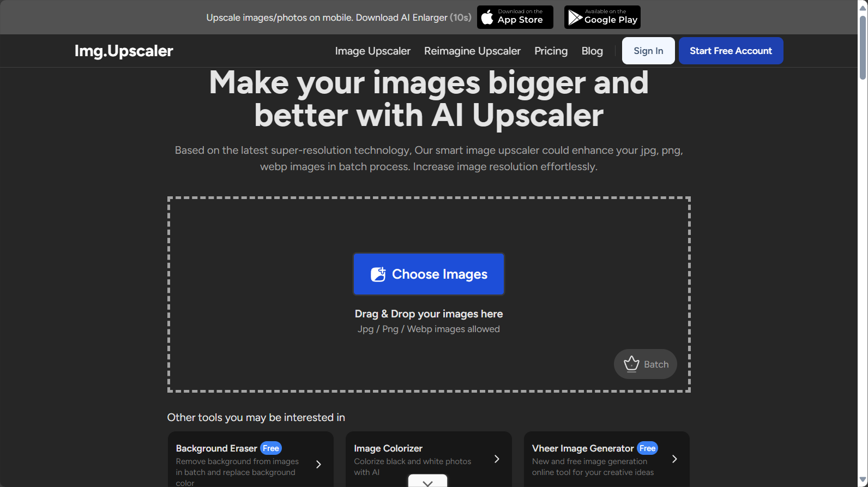
Task: Open the Blog nav link
Action: (592, 51)
